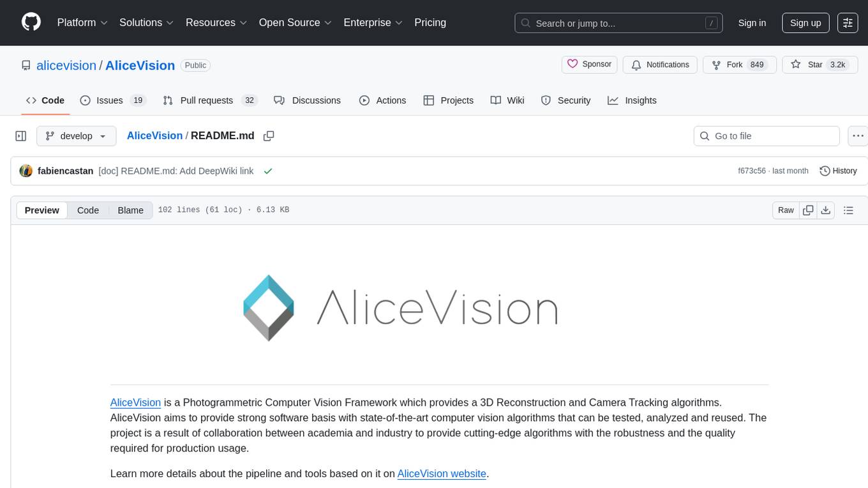Open the alicevision owner link

66,65
